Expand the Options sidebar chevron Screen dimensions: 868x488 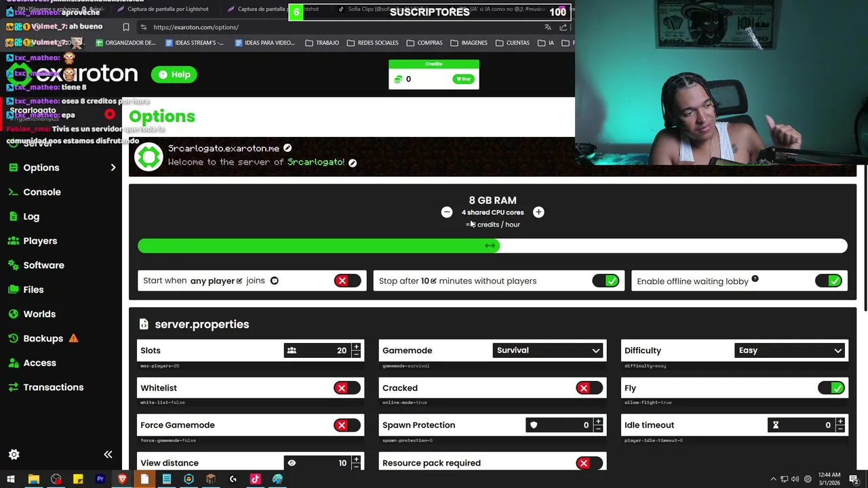[113, 167]
